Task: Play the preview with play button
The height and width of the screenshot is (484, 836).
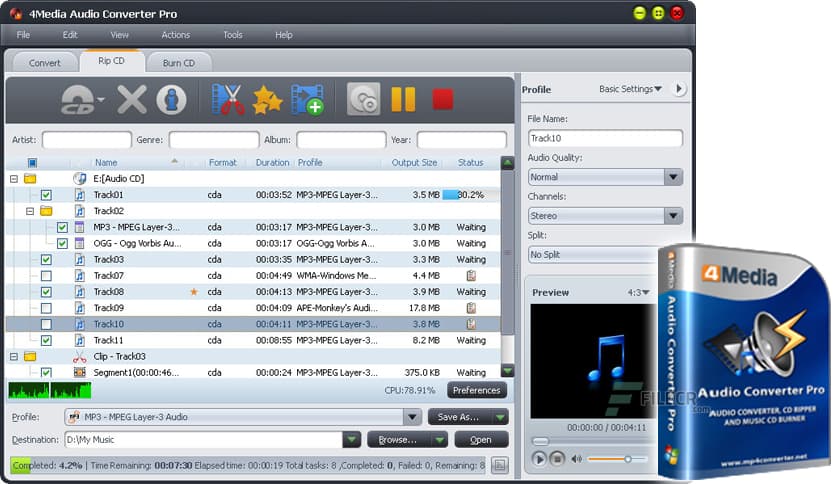Action: click(539, 458)
